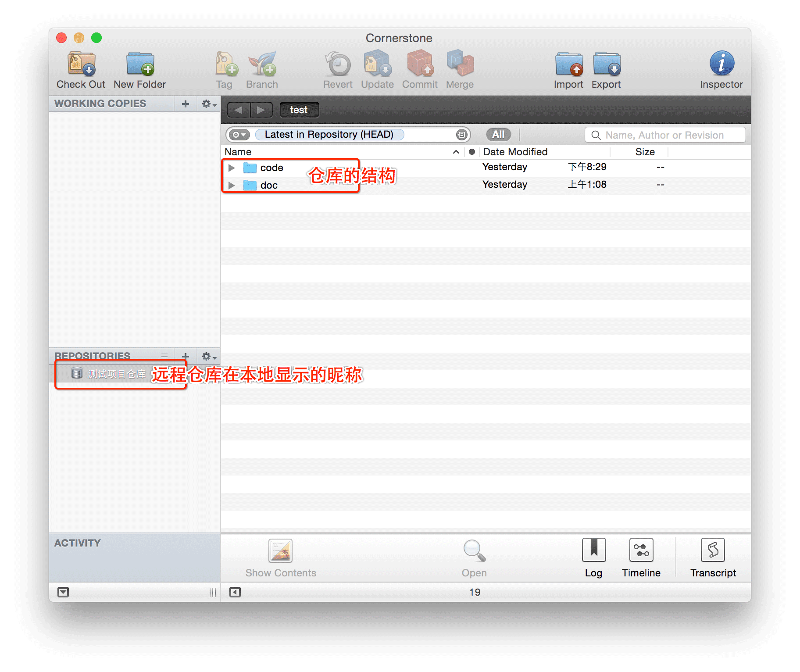The height and width of the screenshot is (672, 800).
Task: Sort by the Name column header
Action: tap(343, 152)
